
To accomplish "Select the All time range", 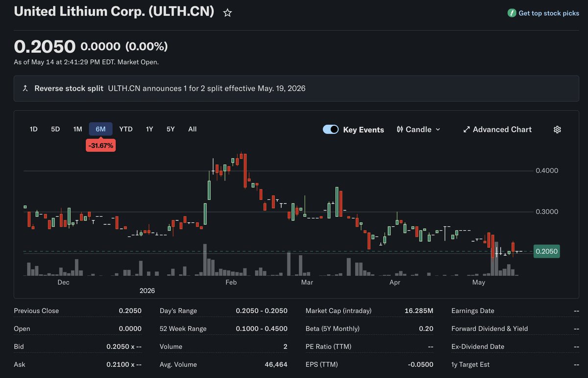I will [x=193, y=129].
